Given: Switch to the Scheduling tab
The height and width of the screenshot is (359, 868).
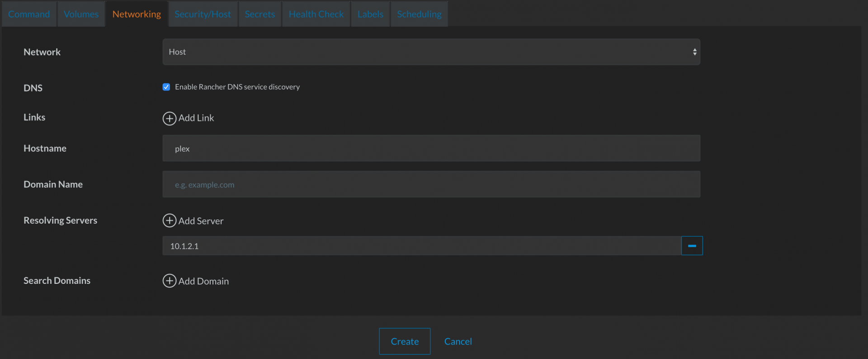Looking at the screenshot, I should pyautogui.click(x=419, y=14).
